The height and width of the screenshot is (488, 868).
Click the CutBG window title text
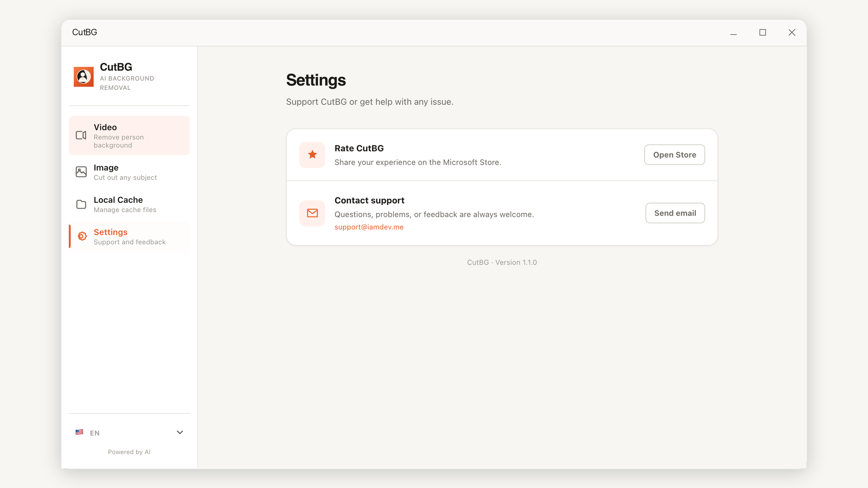point(84,32)
